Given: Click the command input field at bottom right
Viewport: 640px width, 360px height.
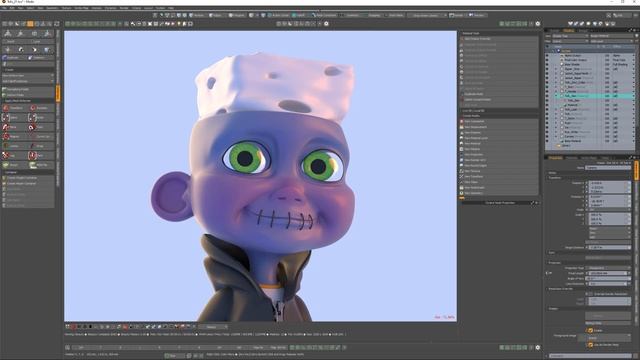Looking at the screenshot, I should [x=590, y=356].
